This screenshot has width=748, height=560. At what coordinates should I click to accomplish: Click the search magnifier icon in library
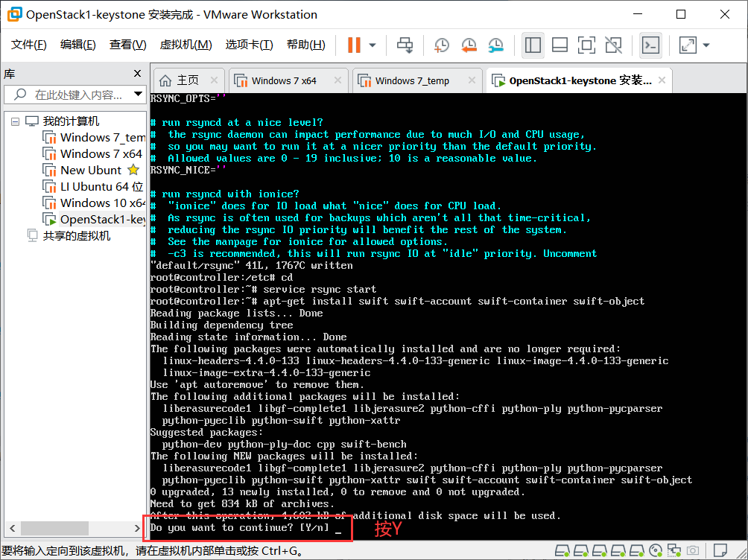[x=20, y=94]
